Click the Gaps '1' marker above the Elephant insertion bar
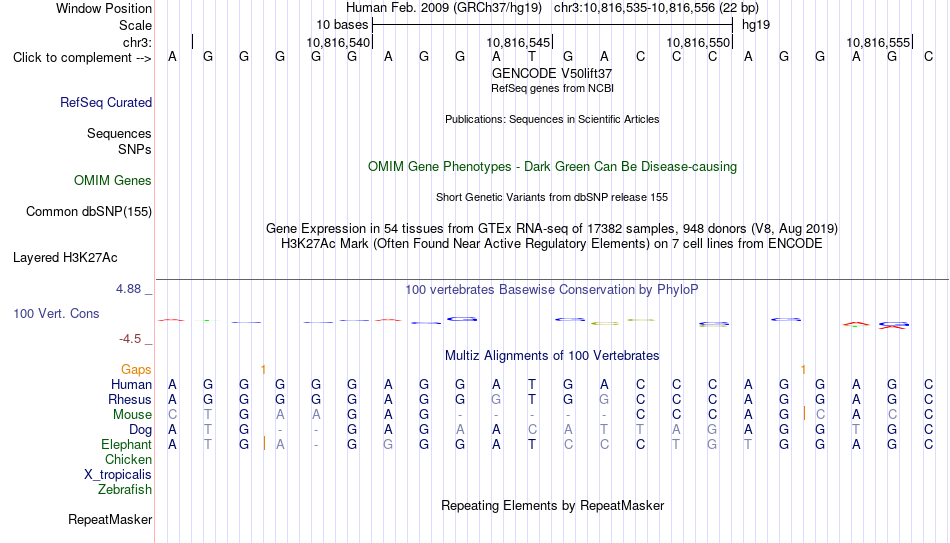 pyautogui.click(x=264, y=369)
